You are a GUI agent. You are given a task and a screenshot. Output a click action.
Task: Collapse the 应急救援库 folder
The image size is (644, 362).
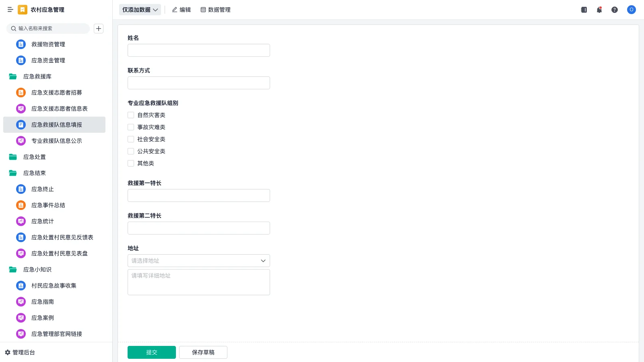(13, 76)
